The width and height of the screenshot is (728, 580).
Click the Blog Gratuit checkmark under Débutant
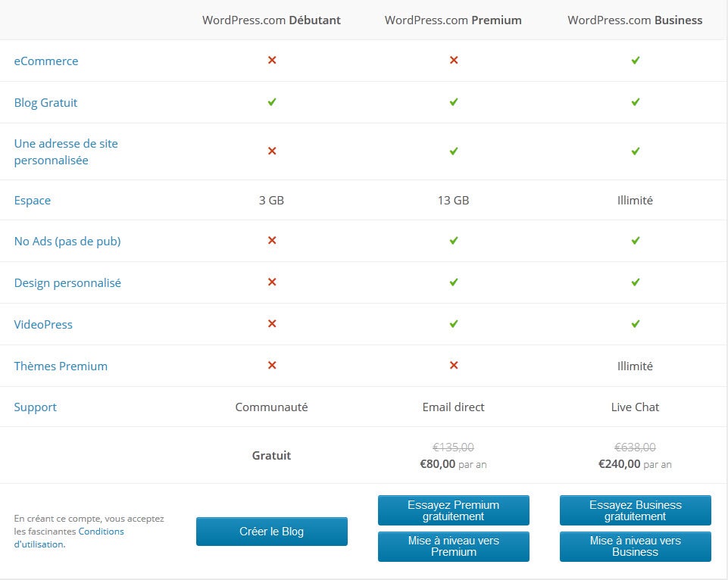pyautogui.click(x=272, y=101)
